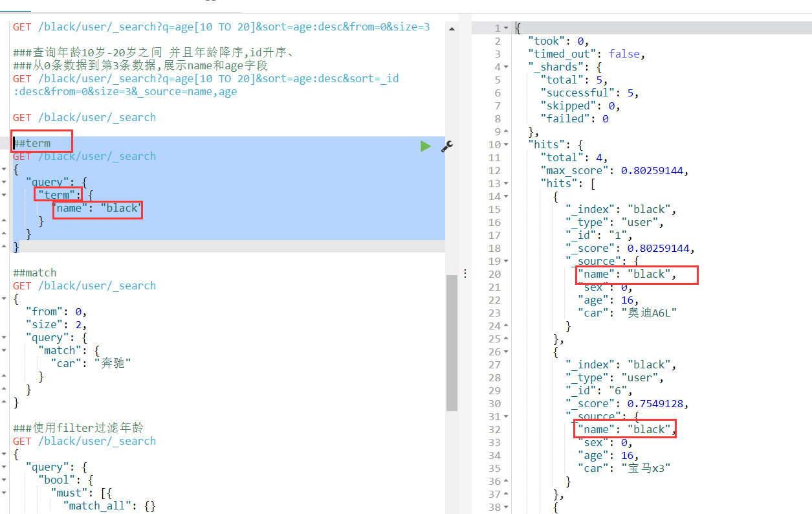812x514 pixels.
Task: Click the ###从0条数据到第3条数据 comment line
Action: pyautogui.click(x=140, y=65)
